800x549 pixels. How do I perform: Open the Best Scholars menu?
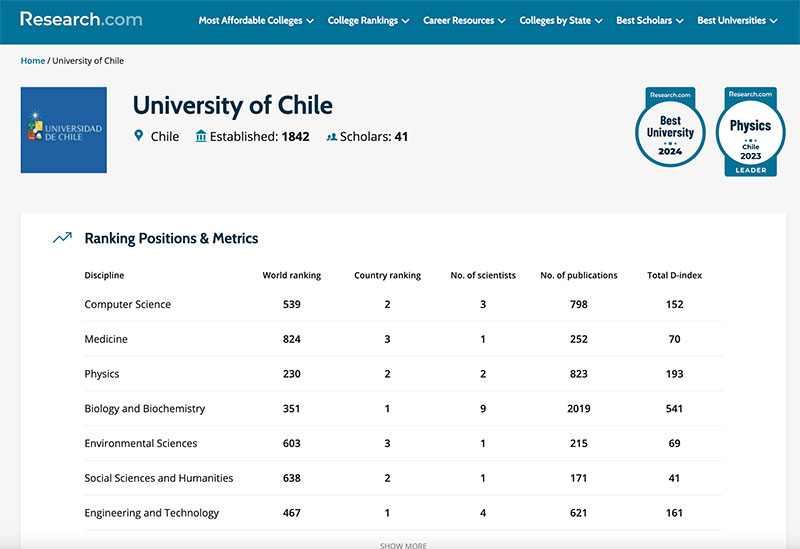click(x=650, y=20)
